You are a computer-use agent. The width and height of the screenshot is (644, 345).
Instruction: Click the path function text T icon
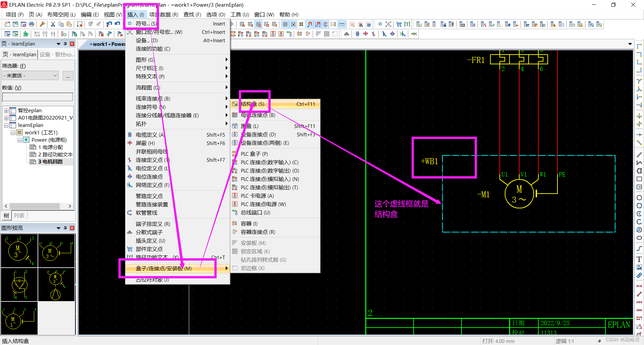[407, 24]
